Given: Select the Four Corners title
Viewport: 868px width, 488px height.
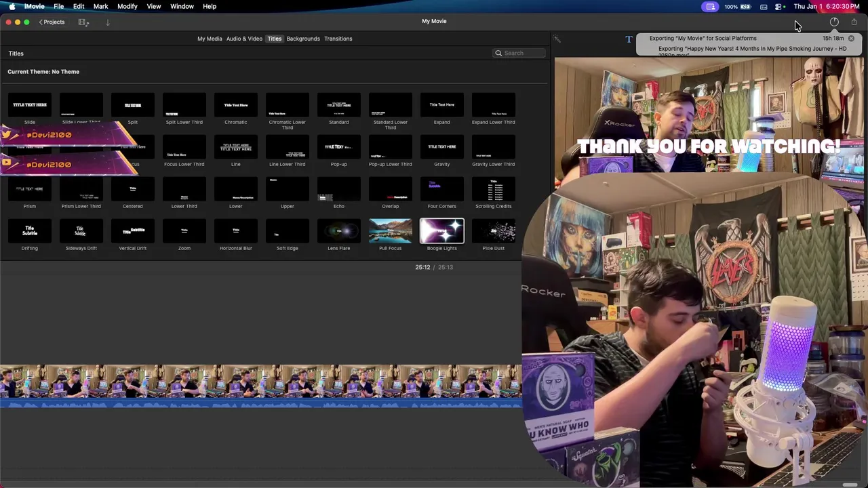Looking at the screenshot, I should click(x=442, y=189).
